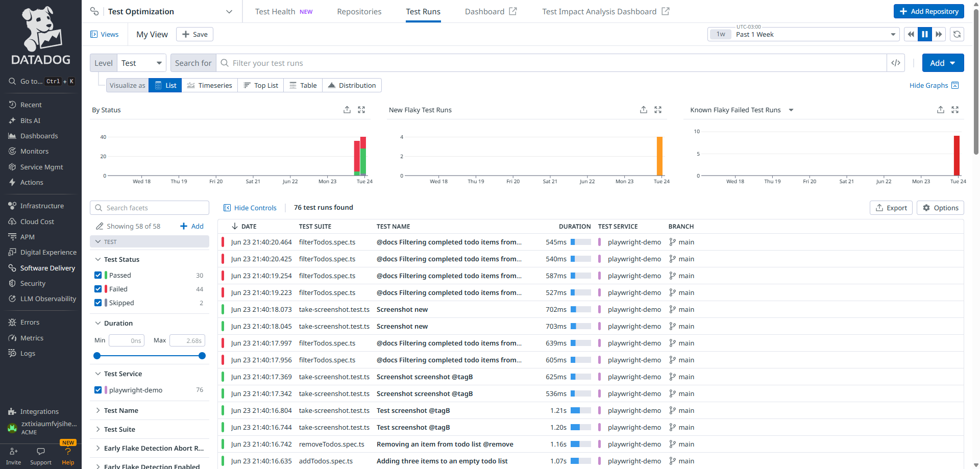Viewport: 980px width, 469px height.
Task: Click the refresh icon next to time controls
Action: point(957,34)
